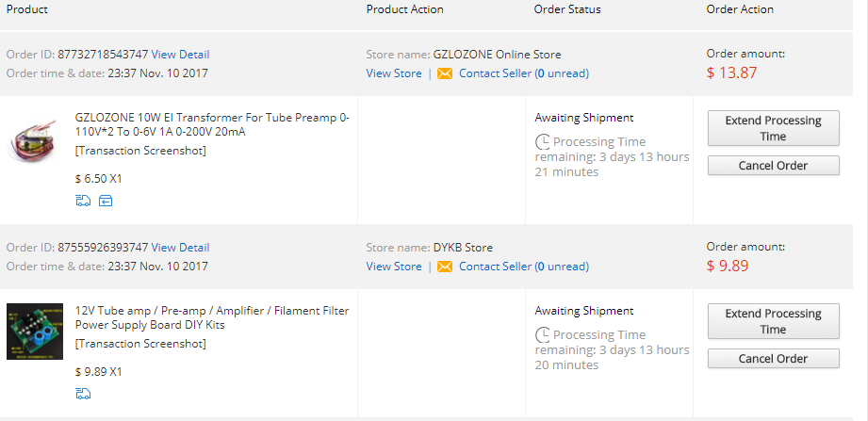View detail of order 87732718543747
Viewport: 868px width, 421px height.
[x=180, y=55]
